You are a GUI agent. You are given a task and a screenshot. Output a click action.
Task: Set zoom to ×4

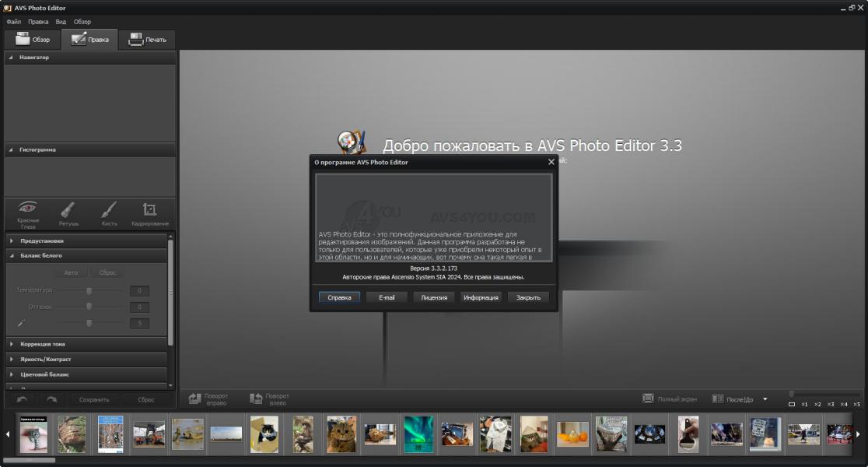844,405
